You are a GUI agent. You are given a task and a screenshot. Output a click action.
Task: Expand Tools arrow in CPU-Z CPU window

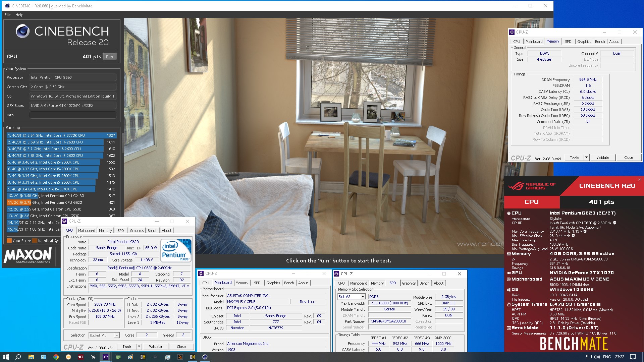139,347
